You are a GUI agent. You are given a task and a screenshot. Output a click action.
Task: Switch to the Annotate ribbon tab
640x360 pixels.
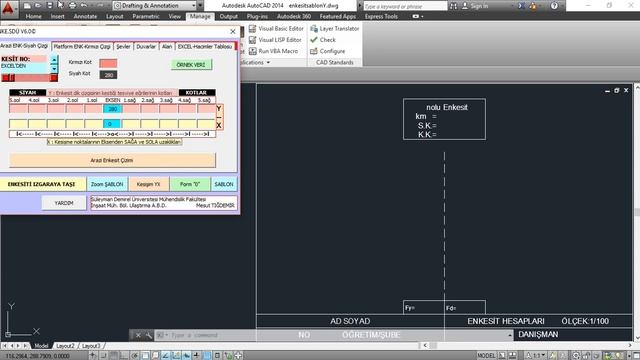click(x=85, y=16)
